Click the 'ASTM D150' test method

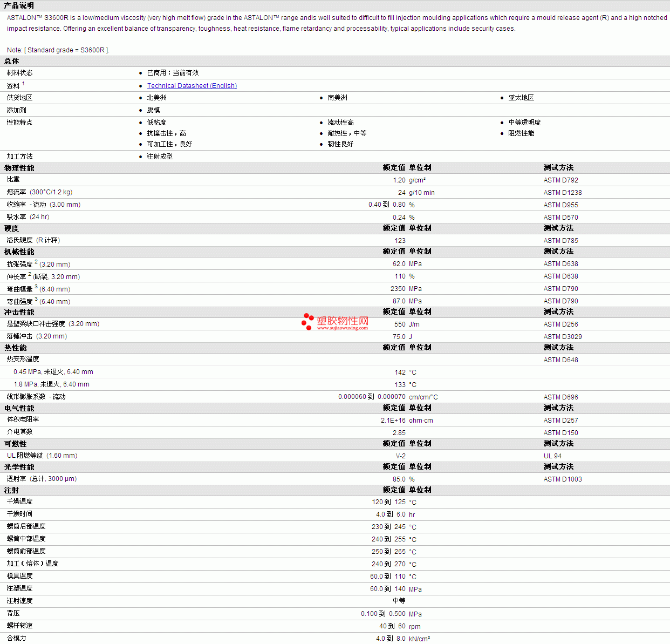[561, 433]
